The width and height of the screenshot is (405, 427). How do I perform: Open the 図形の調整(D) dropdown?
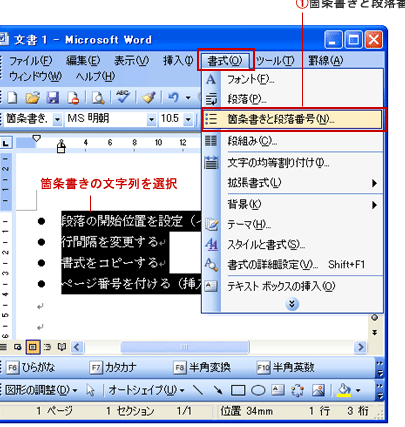(41, 390)
